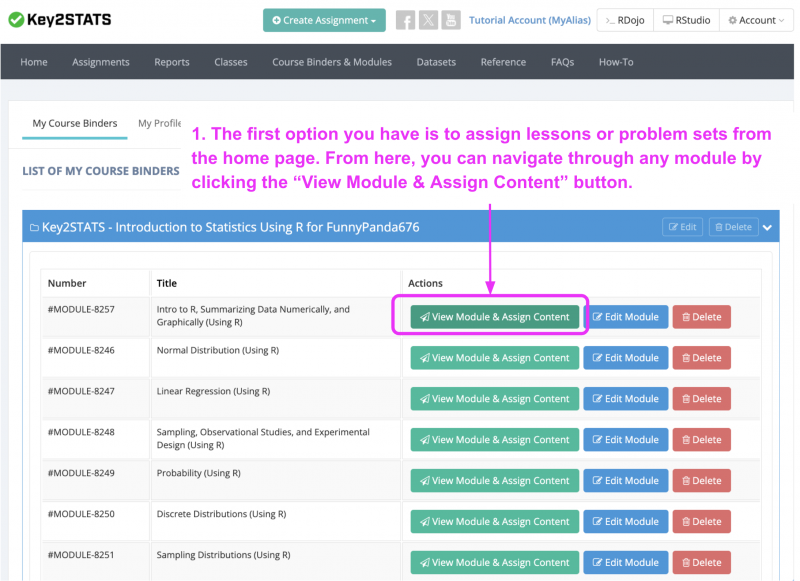Screen dimensions: 800x581
Task: Delete the Sampling Distributions module
Action: click(x=702, y=563)
